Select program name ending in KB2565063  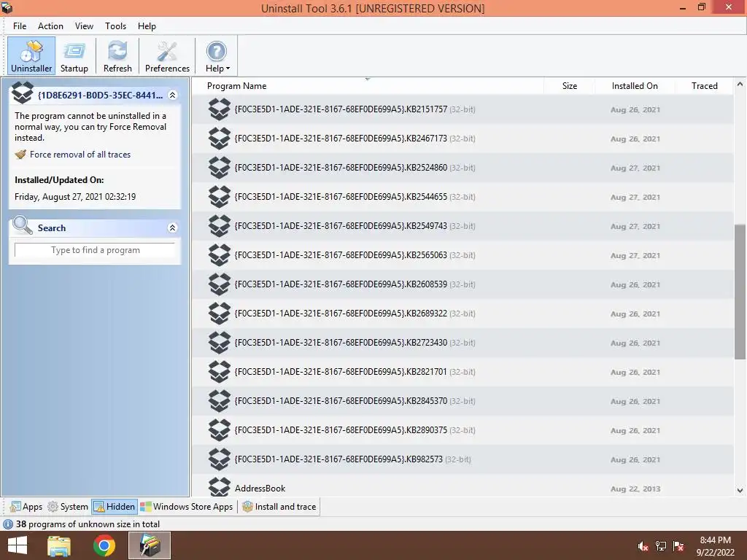tap(341, 255)
